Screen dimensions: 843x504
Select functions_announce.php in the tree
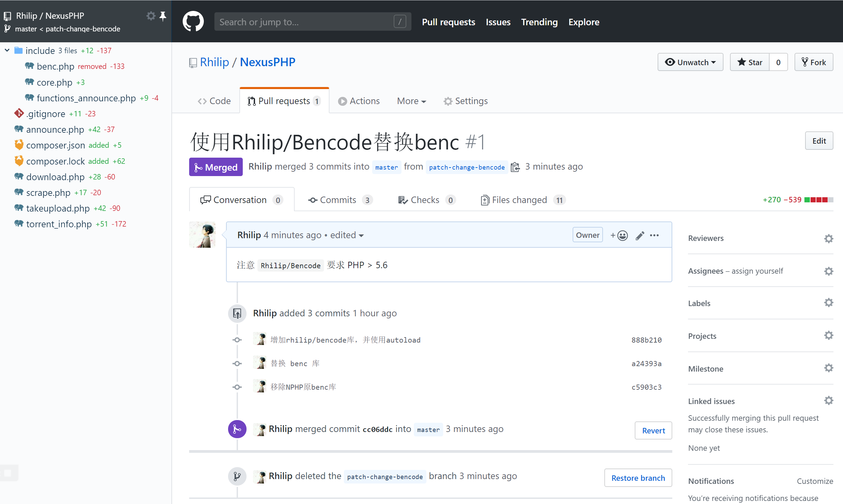pyautogui.click(x=86, y=98)
